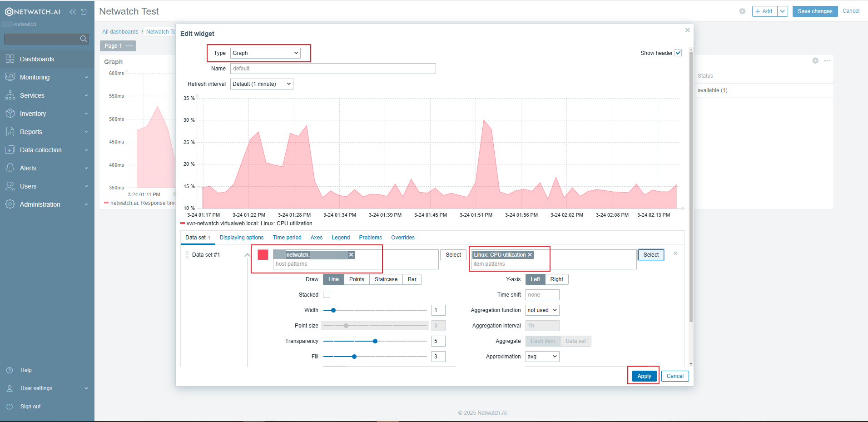This screenshot has width=868, height=422.
Task: Switch to the Axes tab
Action: (316, 237)
